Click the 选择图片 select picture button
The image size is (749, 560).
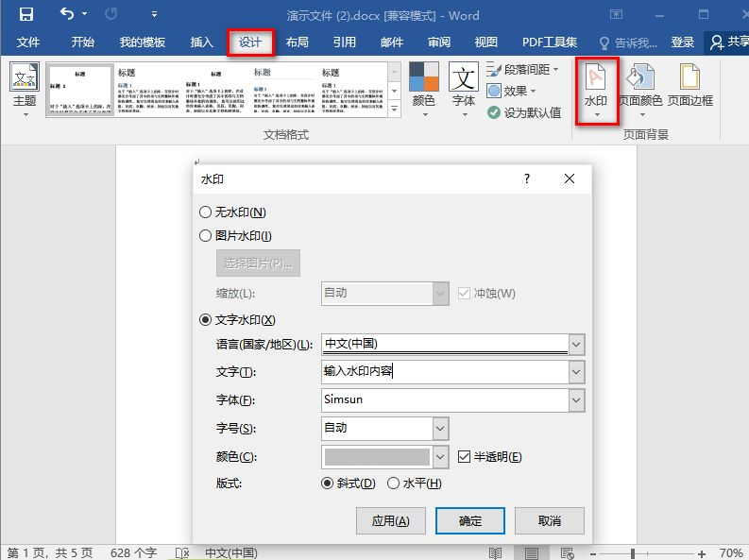[258, 263]
